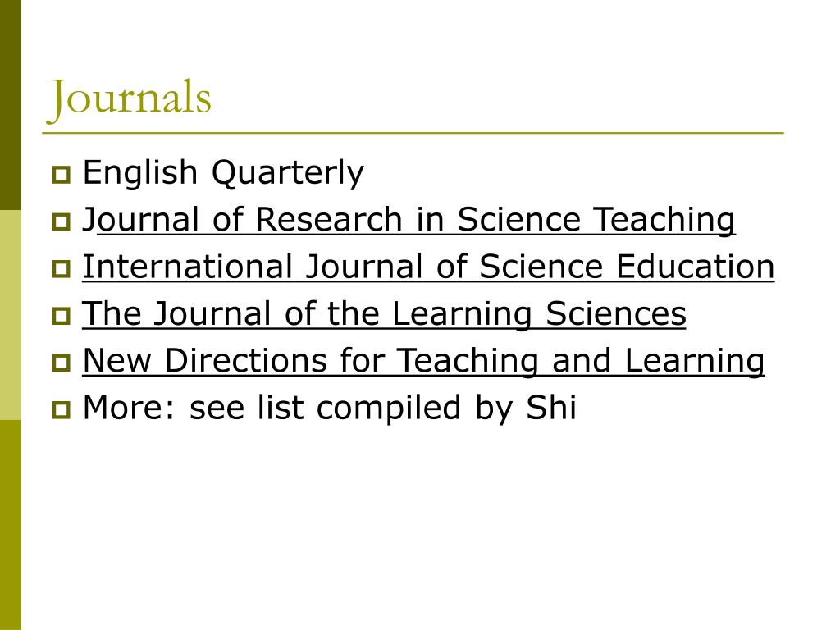Image resolution: width=840 pixels, height=630 pixels.
Task: Click the bullet next to New Directions for Teaching
Action: [x=62, y=363]
